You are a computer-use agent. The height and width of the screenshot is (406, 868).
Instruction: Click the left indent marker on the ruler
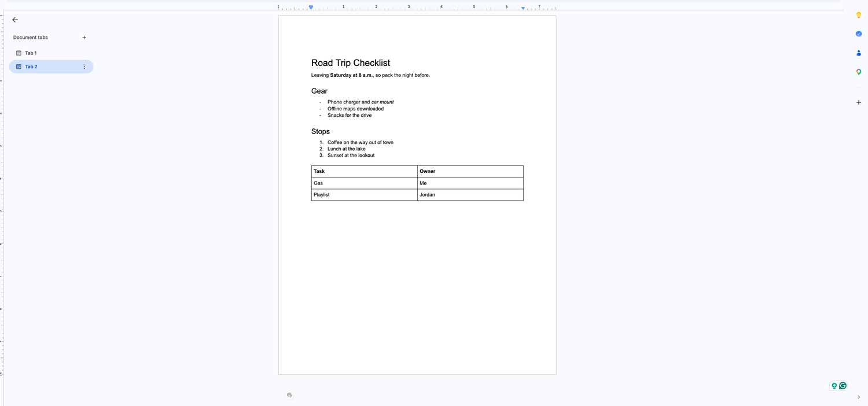click(311, 8)
